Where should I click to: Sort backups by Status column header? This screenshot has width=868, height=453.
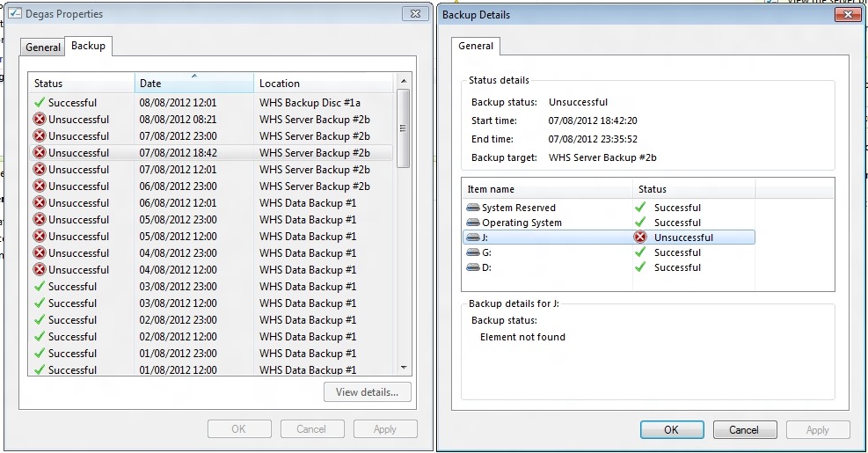click(81, 84)
